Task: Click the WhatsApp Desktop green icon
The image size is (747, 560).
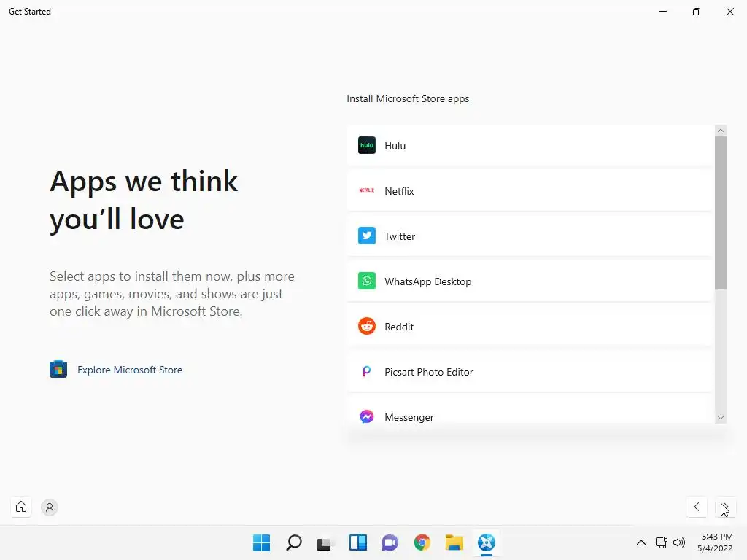Action: [x=366, y=281]
